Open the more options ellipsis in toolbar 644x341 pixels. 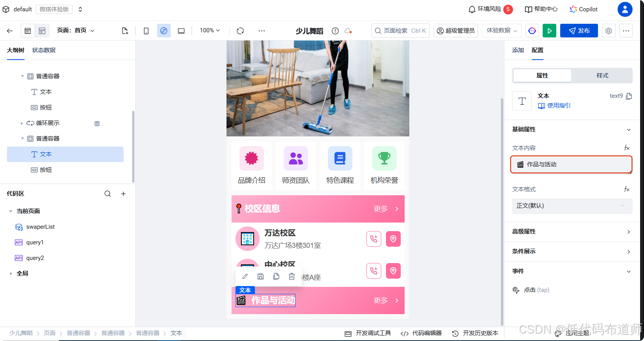262,31
